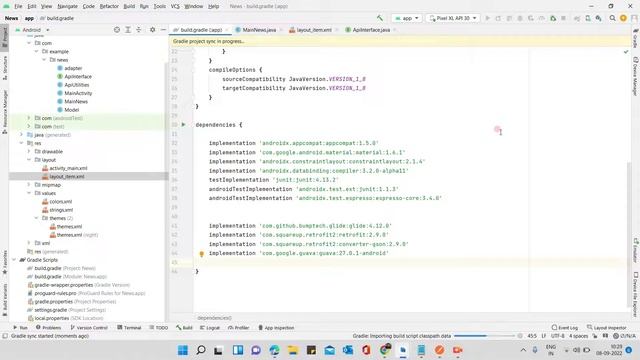Click the dependencies{} breadcrumb below editor
The width and height of the screenshot is (640, 360).
[214, 318]
